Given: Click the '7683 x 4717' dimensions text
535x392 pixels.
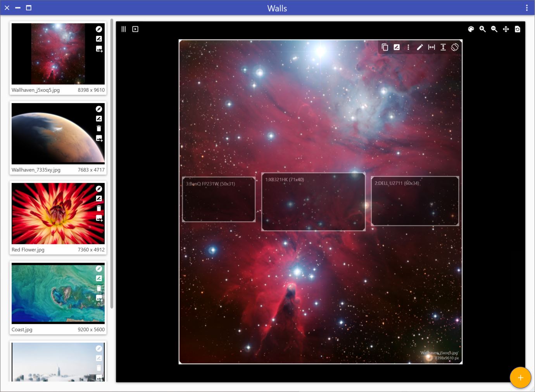Looking at the screenshot, I should pos(91,170).
